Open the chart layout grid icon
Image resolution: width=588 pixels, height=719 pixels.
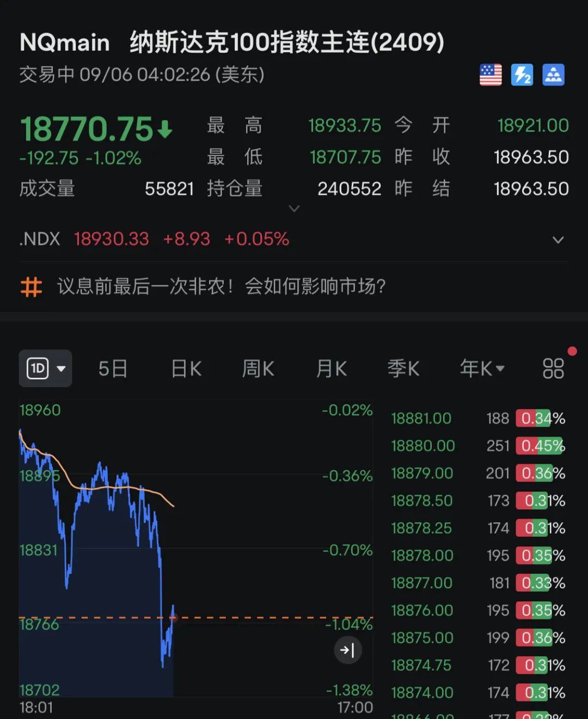tap(553, 368)
